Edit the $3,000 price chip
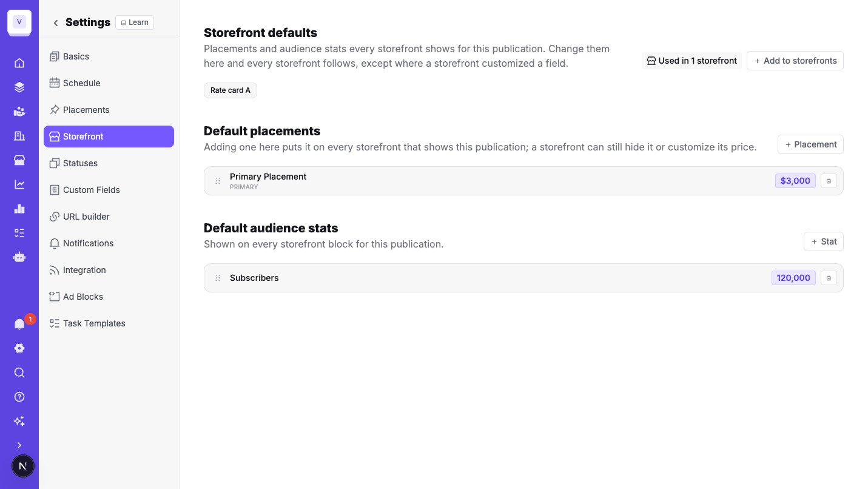 795,181
